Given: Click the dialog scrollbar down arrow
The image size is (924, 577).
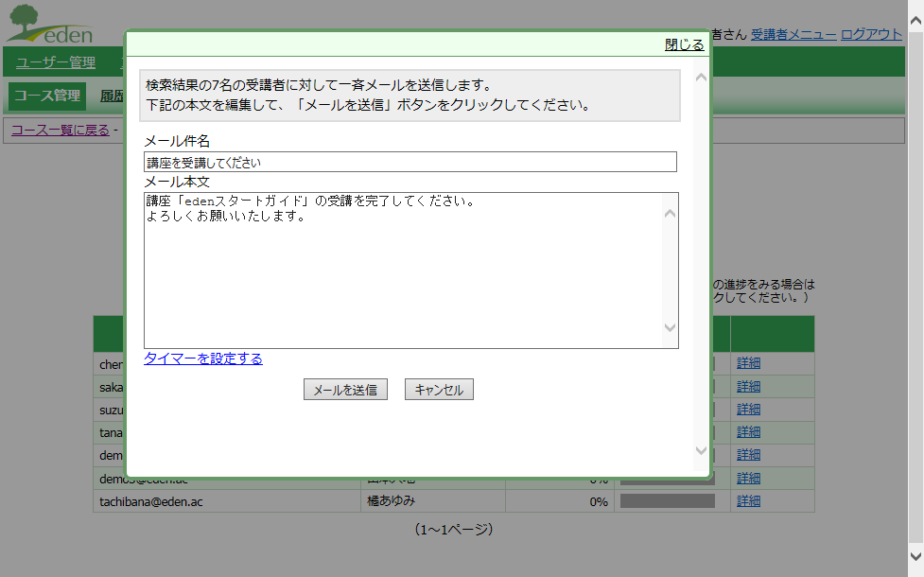Looking at the screenshot, I should tap(701, 451).
